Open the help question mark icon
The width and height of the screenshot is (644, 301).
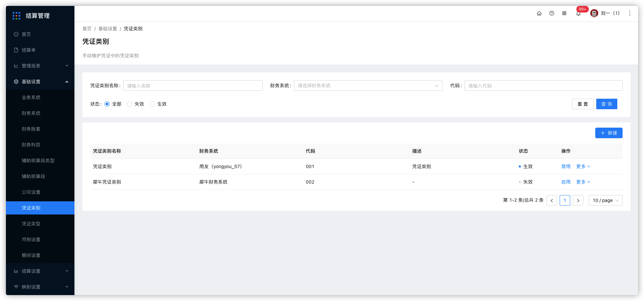click(552, 13)
